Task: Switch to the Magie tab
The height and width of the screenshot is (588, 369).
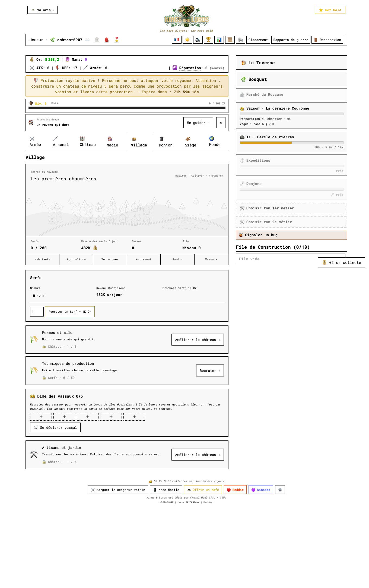Action: point(112,142)
